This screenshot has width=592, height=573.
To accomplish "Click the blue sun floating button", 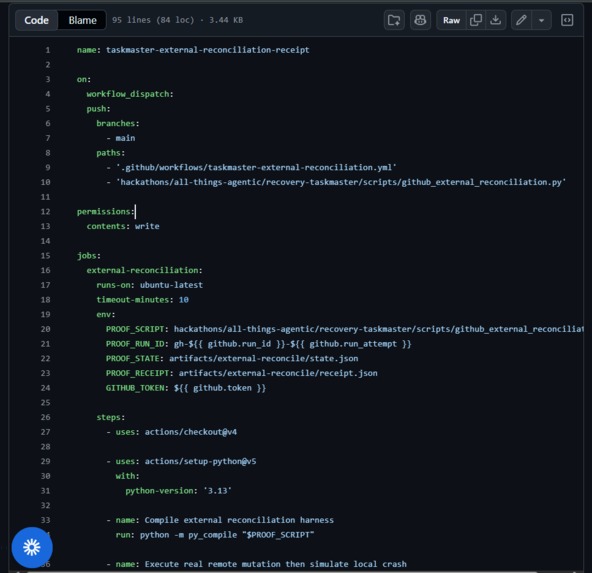I will pyautogui.click(x=32, y=547).
